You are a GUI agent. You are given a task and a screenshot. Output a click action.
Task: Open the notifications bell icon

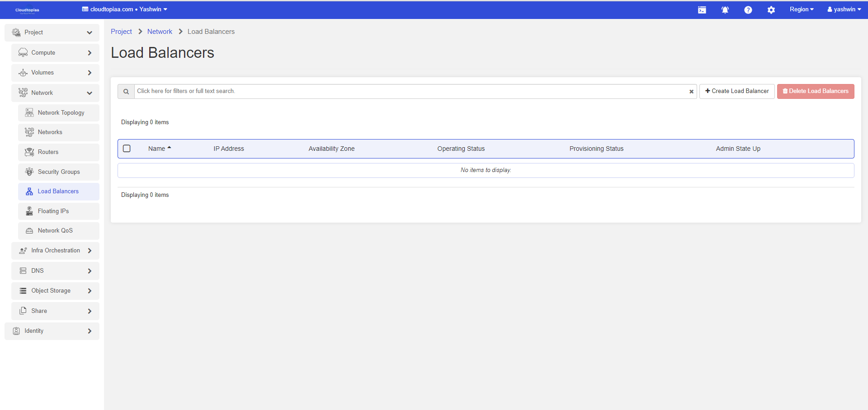pyautogui.click(x=725, y=10)
